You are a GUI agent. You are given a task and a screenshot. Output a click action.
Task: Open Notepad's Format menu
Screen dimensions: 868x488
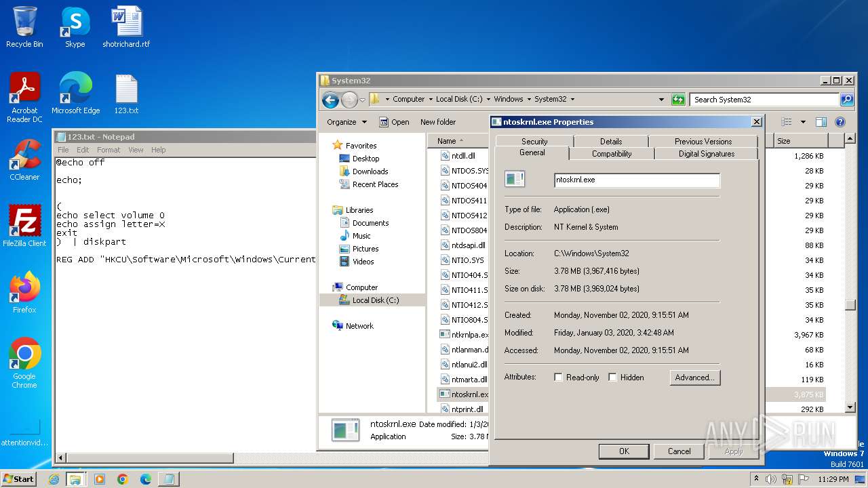(108, 150)
